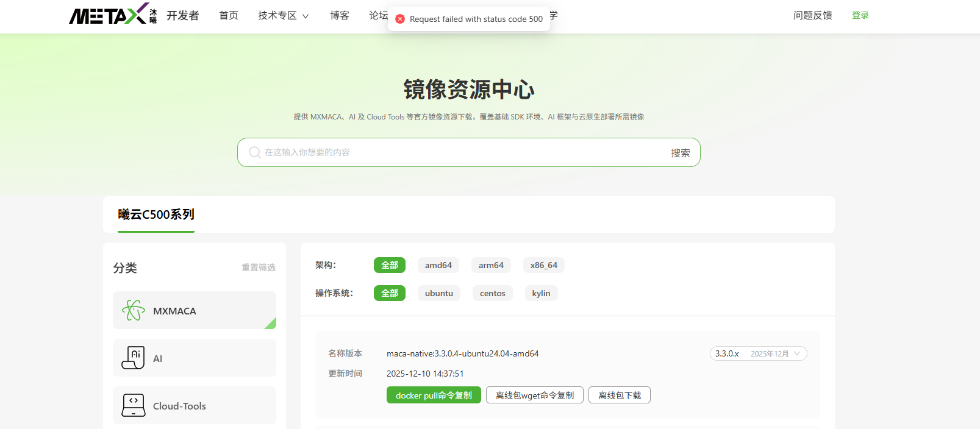The image size is (980, 429).
Task: Click docker pull命令复制 button
Action: point(434,395)
